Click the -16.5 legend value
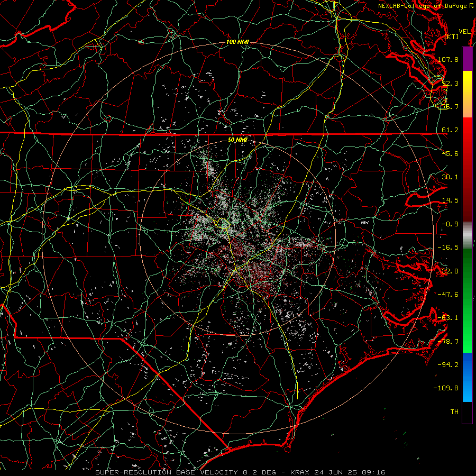 coord(448,248)
